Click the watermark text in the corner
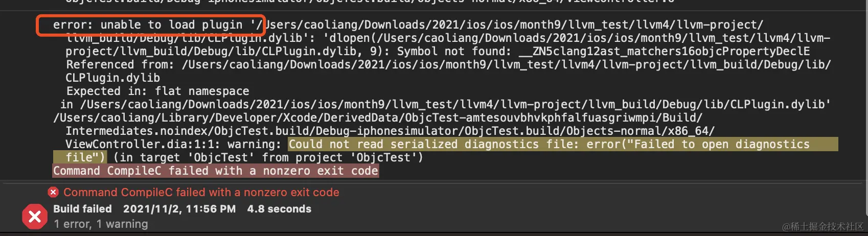Viewport: 868px width, 236px height. coord(823,226)
